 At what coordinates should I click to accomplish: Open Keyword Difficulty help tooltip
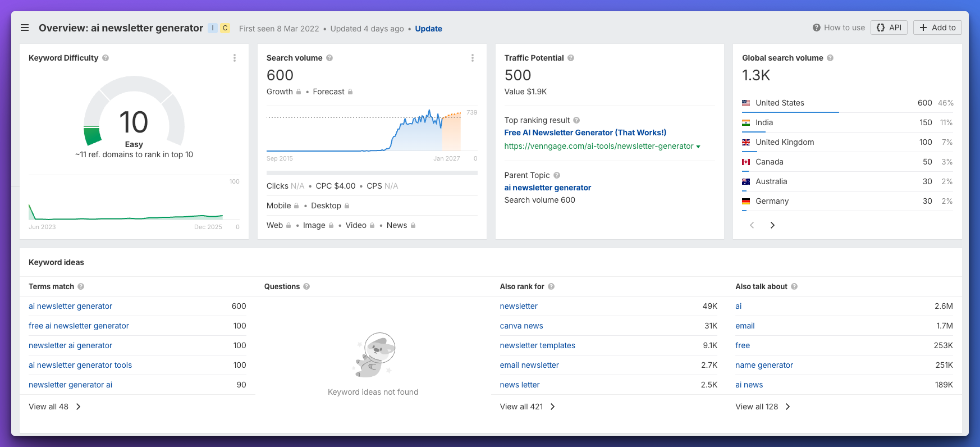tap(106, 58)
